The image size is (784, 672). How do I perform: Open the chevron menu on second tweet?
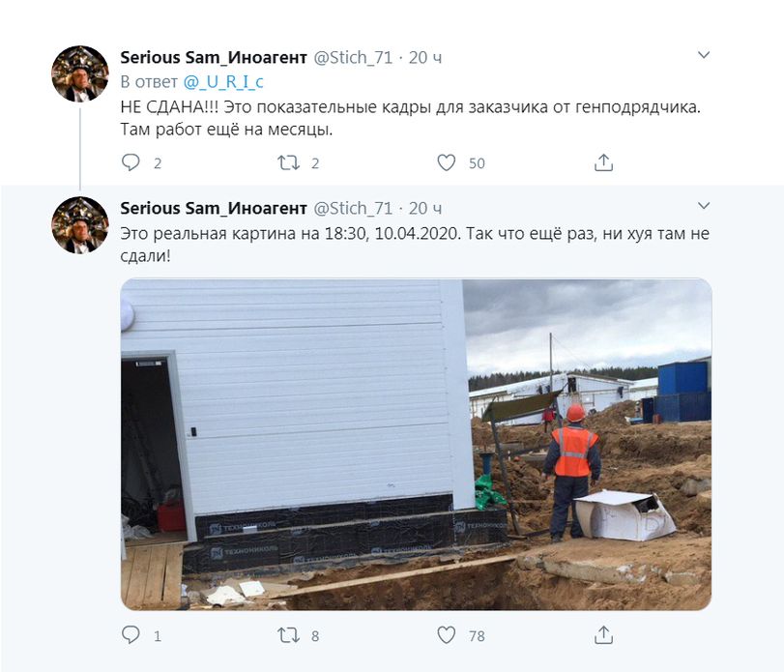click(704, 206)
